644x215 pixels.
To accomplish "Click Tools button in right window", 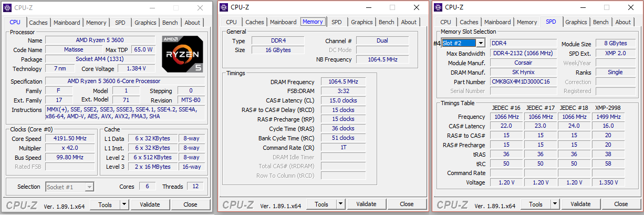I will 536,204.
